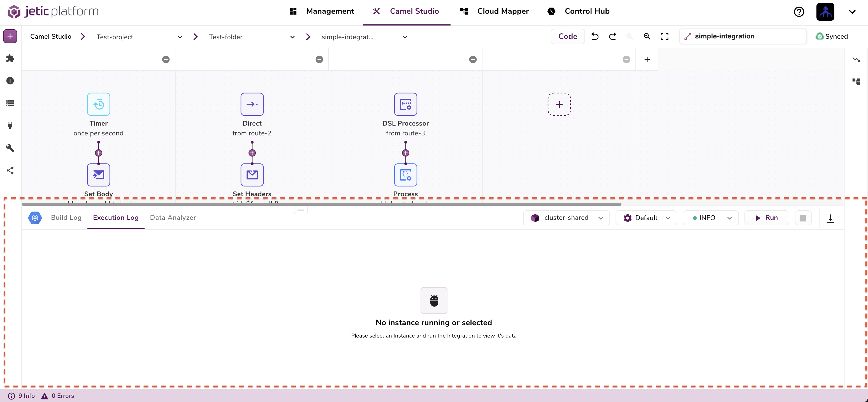Insert step below the Direct node
The image size is (868, 402).
[252, 153]
